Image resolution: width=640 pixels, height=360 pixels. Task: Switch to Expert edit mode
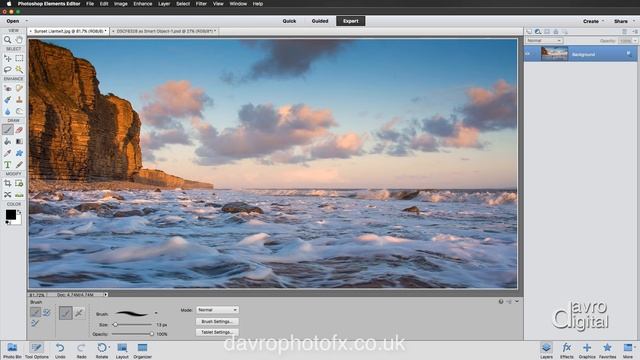(x=351, y=21)
